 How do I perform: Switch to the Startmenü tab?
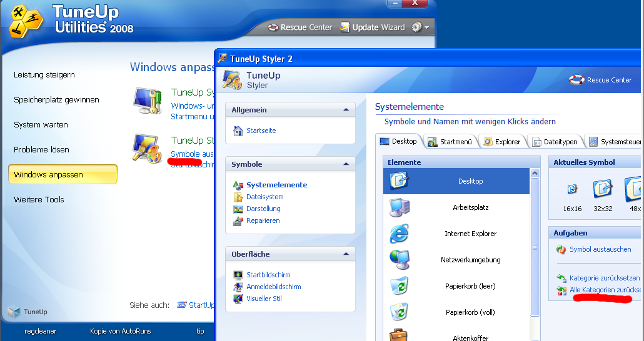pyautogui.click(x=450, y=142)
